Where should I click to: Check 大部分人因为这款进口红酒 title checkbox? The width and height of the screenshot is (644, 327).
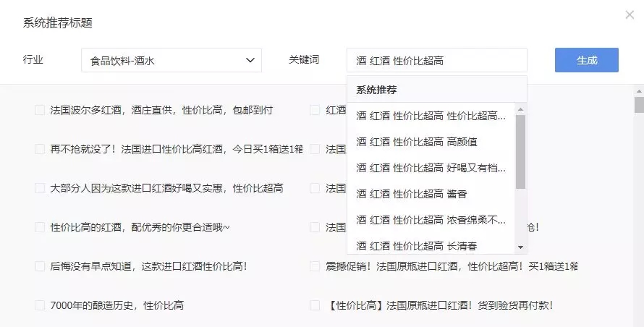40,188
